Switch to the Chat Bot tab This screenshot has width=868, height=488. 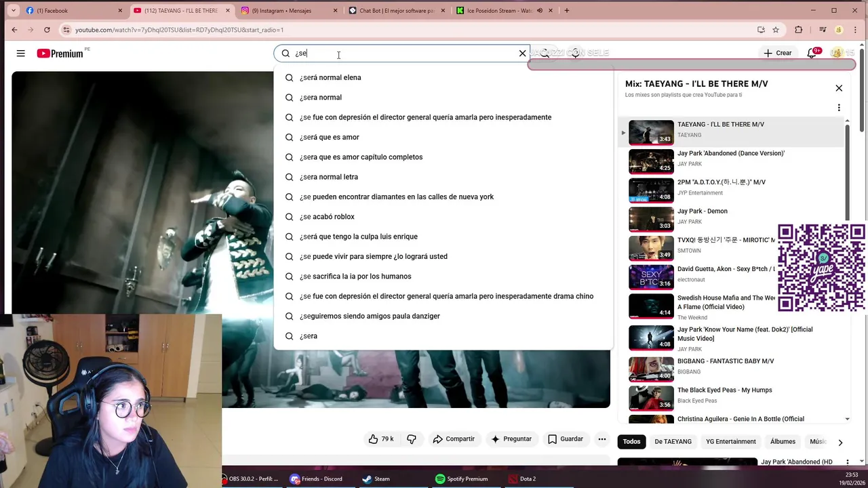tap(396, 10)
